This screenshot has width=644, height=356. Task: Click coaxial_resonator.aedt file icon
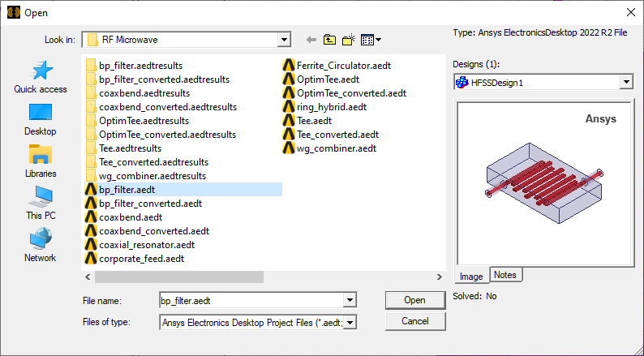91,245
